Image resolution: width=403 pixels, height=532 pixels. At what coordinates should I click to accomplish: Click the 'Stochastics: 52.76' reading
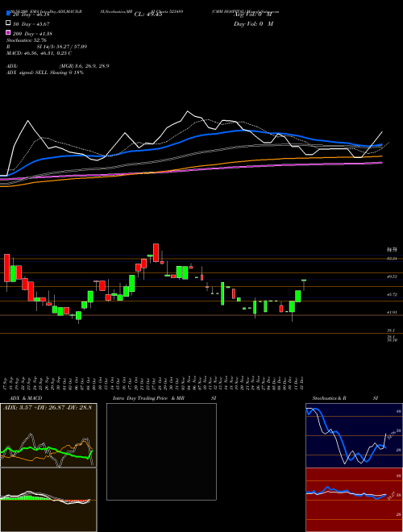tap(26, 40)
